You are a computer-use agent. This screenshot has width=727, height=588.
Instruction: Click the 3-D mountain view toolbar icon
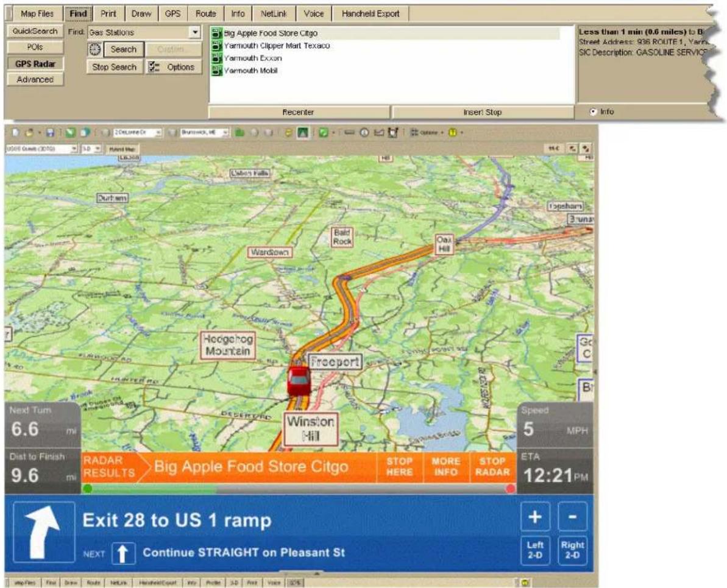[x=303, y=133]
